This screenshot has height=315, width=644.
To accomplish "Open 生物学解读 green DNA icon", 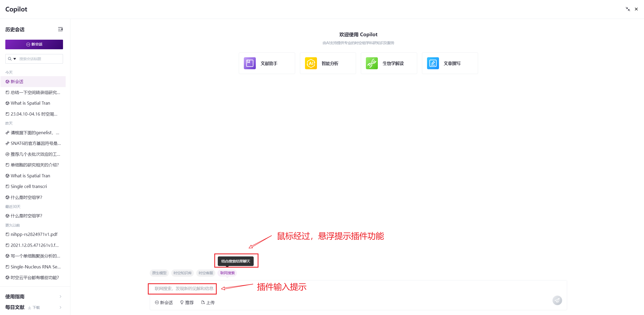I will click(x=371, y=63).
